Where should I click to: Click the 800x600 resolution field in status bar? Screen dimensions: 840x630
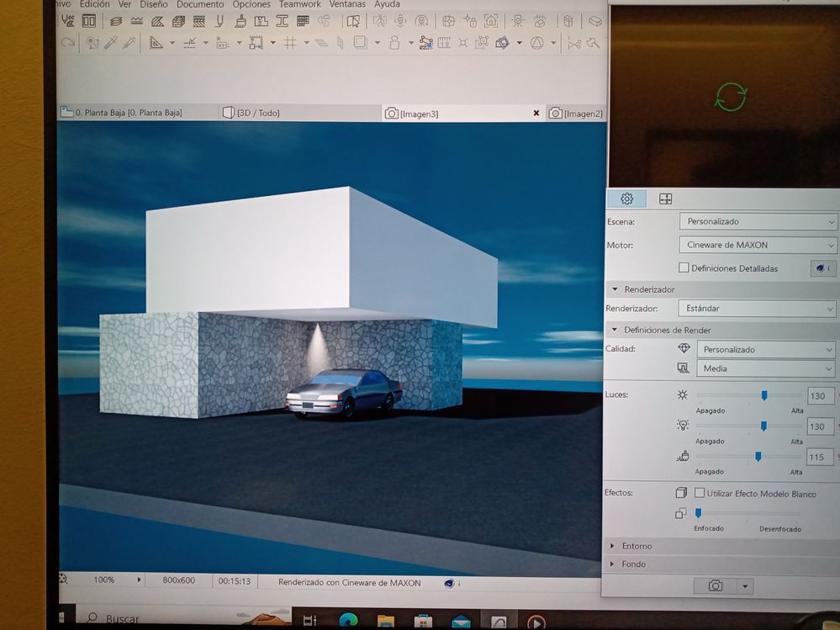coord(179,580)
